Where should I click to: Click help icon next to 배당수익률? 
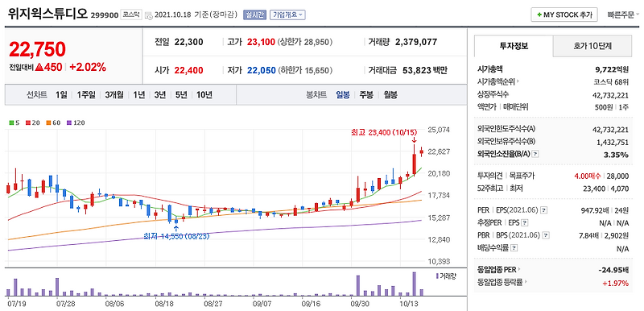point(514,248)
